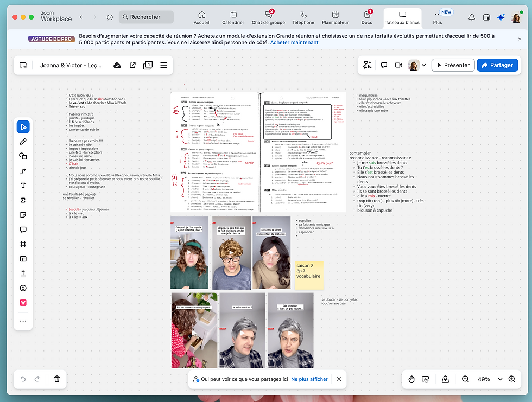Open the Calendrier tab
532x402 pixels.
(233, 17)
